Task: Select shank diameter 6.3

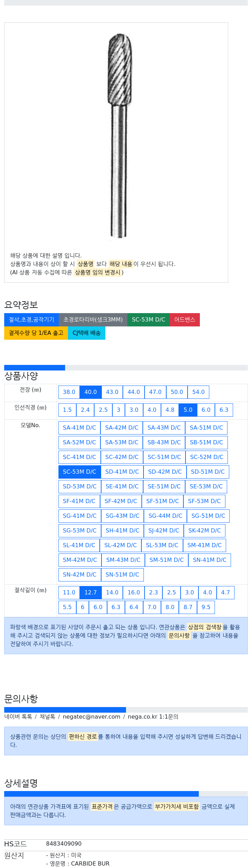Action: pyautogui.click(x=224, y=410)
